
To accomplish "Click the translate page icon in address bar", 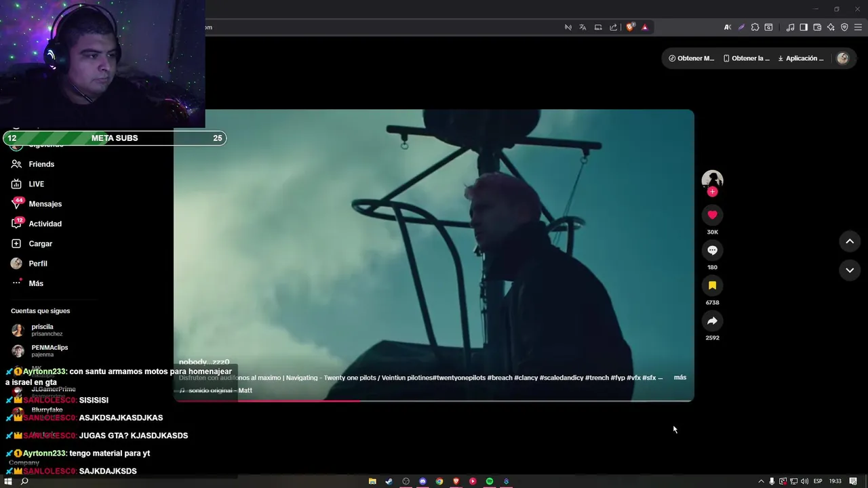I will 583,27.
